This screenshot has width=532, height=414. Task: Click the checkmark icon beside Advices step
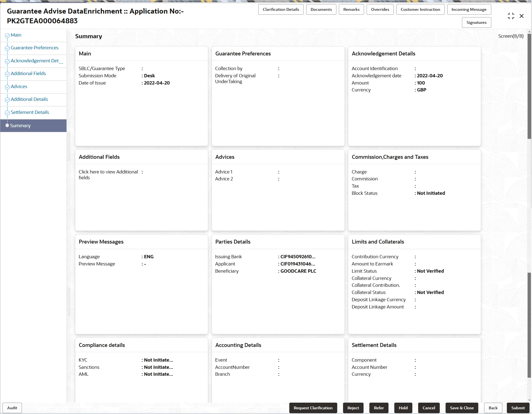(7, 87)
